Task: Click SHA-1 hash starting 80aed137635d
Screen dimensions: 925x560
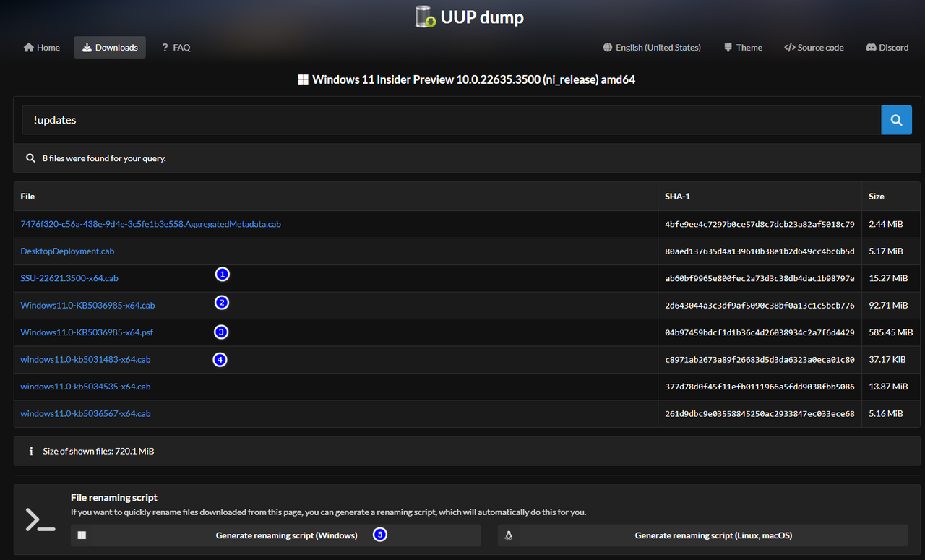Action: (760, 251)
